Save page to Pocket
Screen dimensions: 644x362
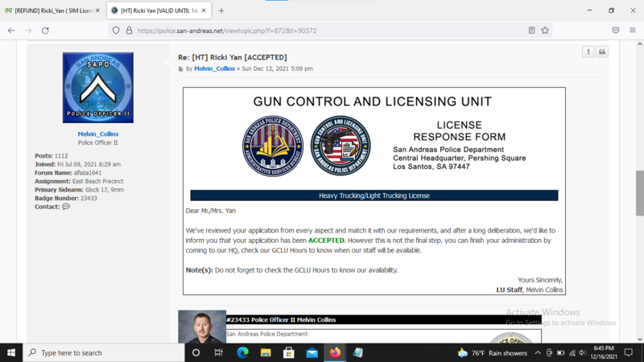(615, 30)
